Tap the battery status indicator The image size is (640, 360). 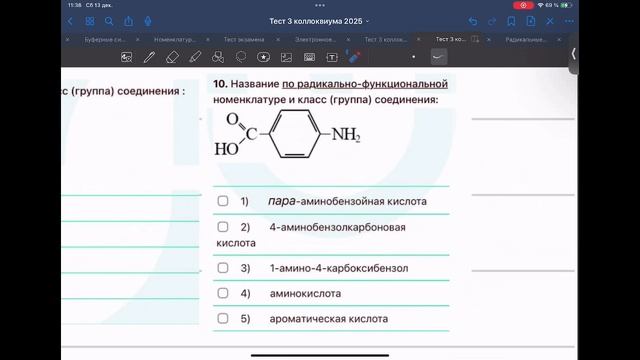(x=565, y=5)
